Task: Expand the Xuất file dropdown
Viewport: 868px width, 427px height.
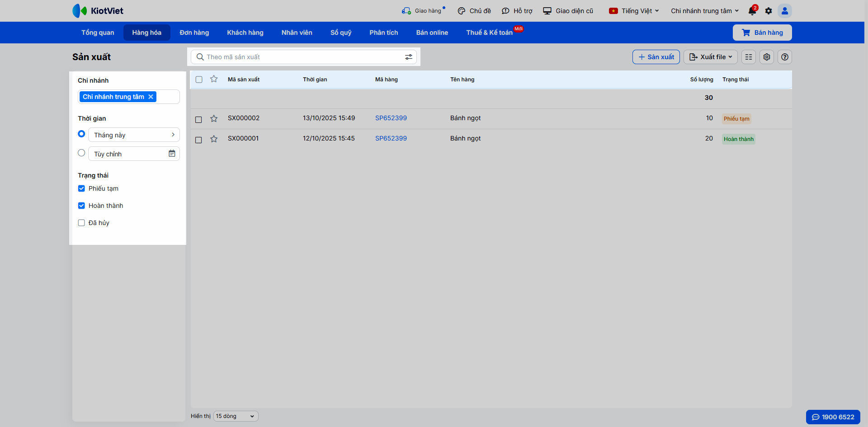Action: [711, 57]
